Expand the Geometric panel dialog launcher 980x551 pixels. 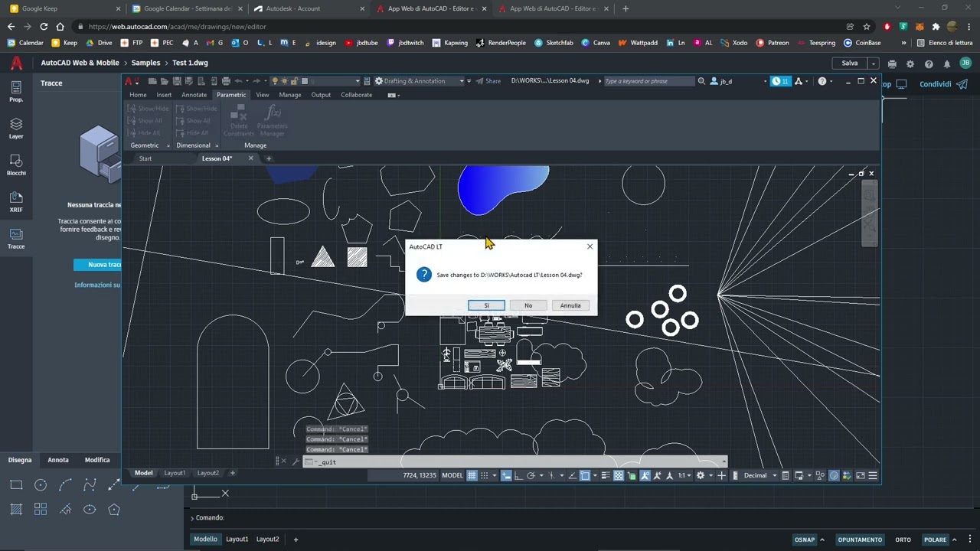(168, 145)
